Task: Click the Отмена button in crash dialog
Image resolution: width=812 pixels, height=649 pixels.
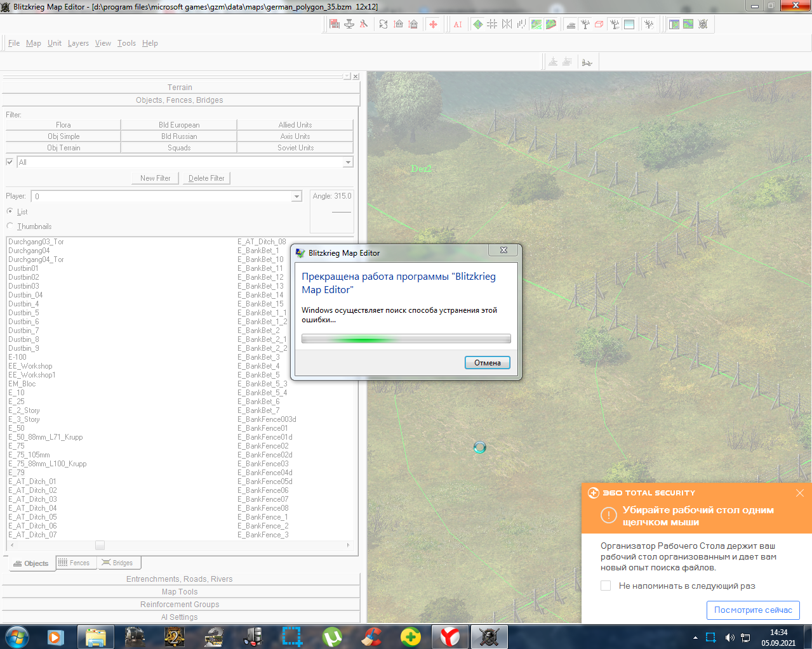Action: click(x=488, y=363)
